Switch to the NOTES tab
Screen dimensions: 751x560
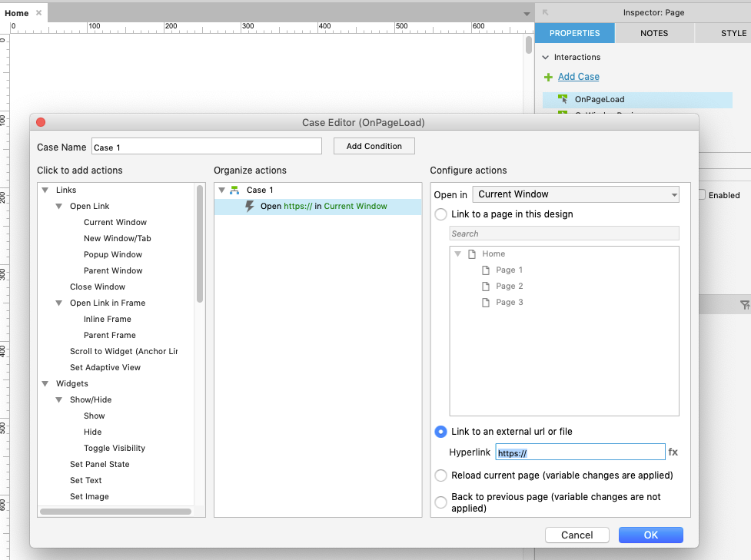click(x=654, y=33)
